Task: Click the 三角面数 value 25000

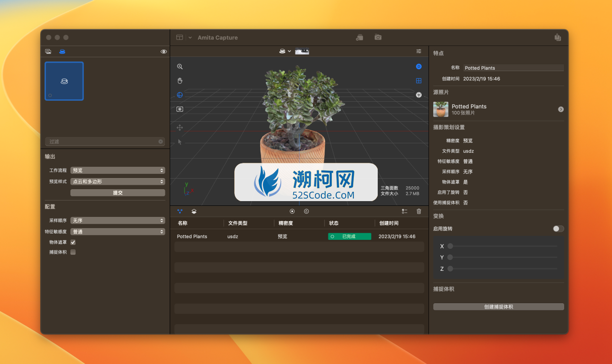Action: (412, 188)
